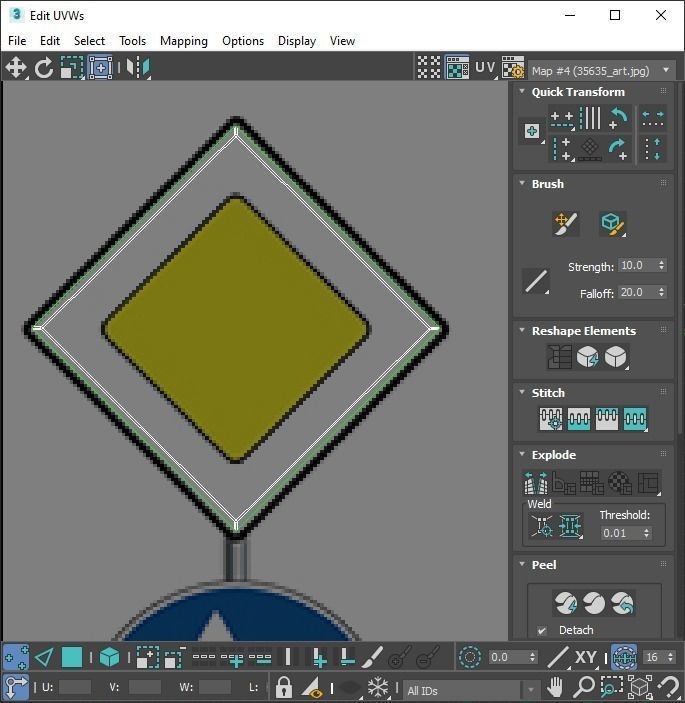The height and width of the screenshot is (703, 685).
Task: Click the Falloff value field
Action: click(x=637, y=292)
